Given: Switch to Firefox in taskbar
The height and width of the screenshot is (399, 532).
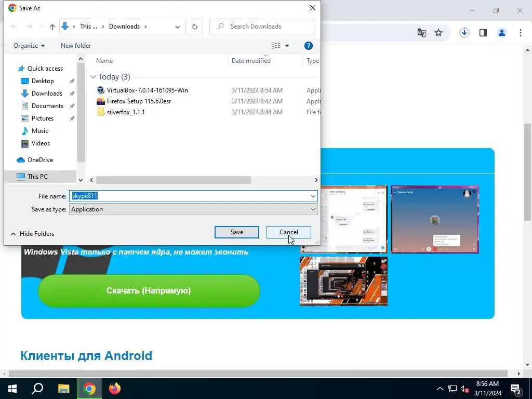Looking at the screenshot, I should coord(115,389).
